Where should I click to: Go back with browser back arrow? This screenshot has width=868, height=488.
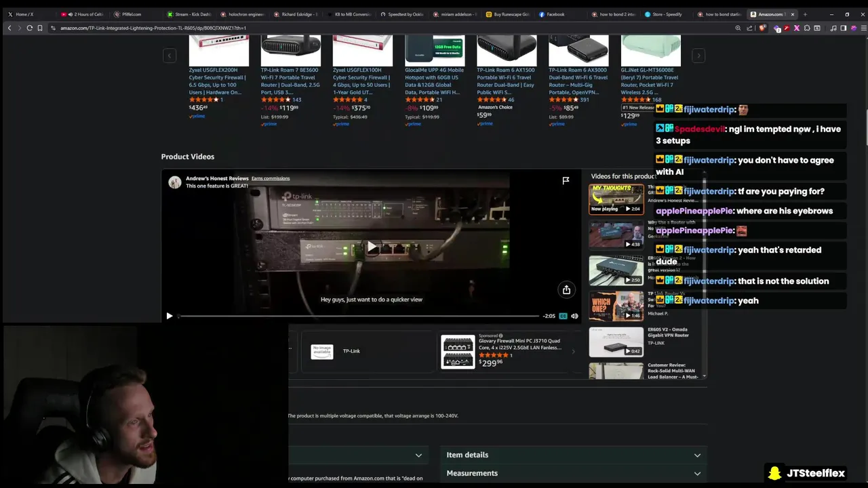tap(9, 28)
